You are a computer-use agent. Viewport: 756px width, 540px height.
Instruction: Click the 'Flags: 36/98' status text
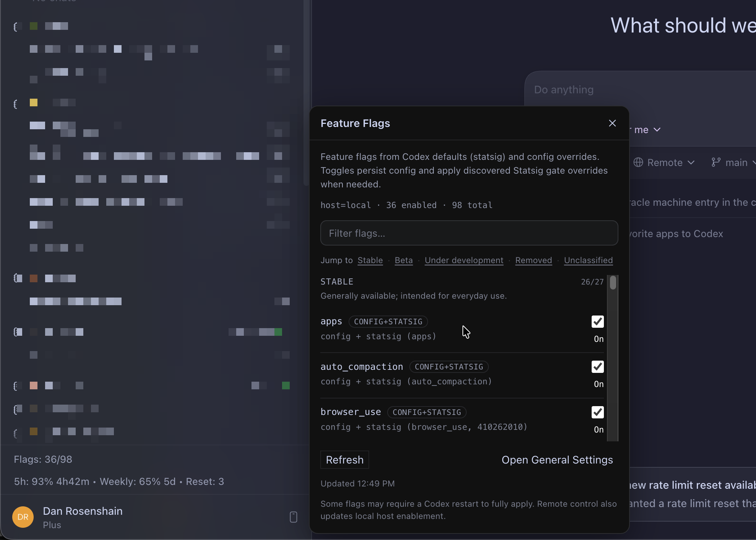click(x=43, y=459)
